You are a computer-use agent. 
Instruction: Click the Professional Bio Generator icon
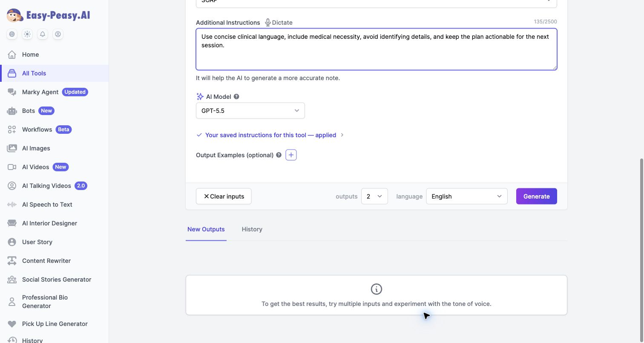click(12, 302)
